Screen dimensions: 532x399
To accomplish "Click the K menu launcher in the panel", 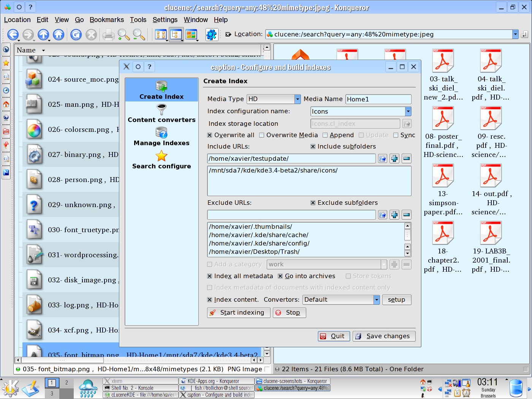I will click(x=10, y=388).
